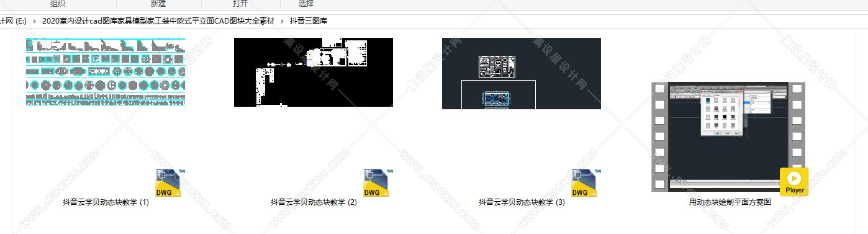Image resolution: width=868 pixels, height=234 pixels.
Task: Click 打开 ribbon group label
Action: [x=240, y=4]
